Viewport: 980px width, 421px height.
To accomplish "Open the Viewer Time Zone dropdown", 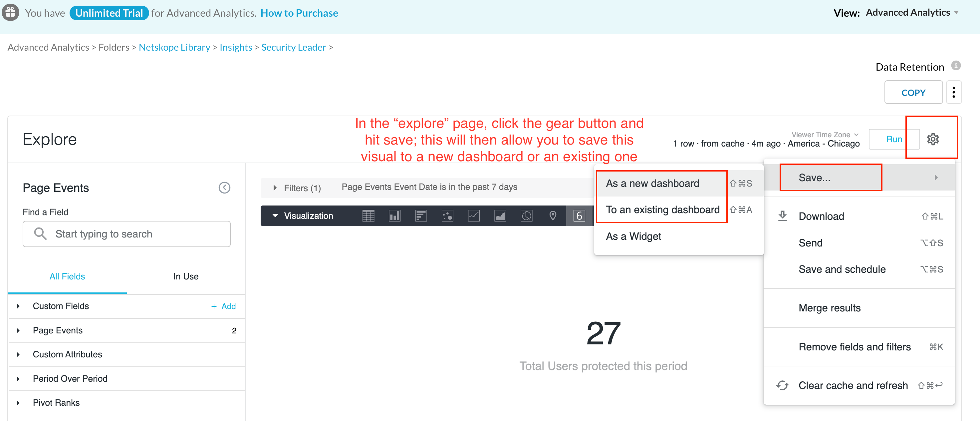I will [x=825, y=135].
